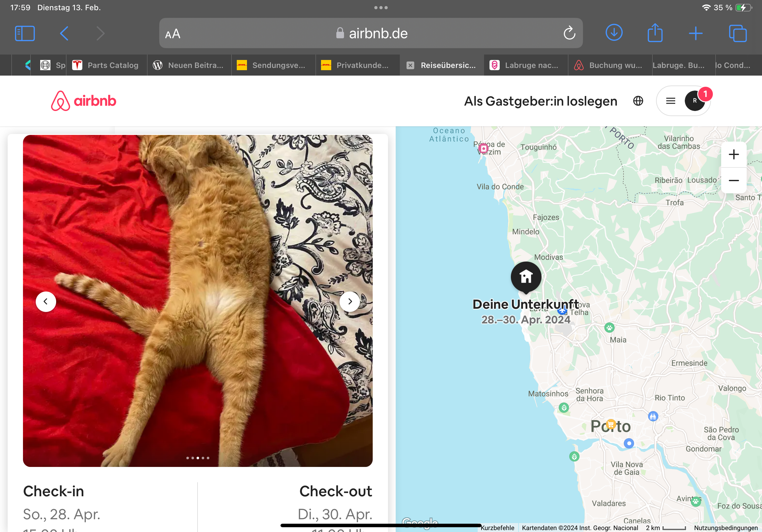Reload the airbnb.de page

coord(569,33)
